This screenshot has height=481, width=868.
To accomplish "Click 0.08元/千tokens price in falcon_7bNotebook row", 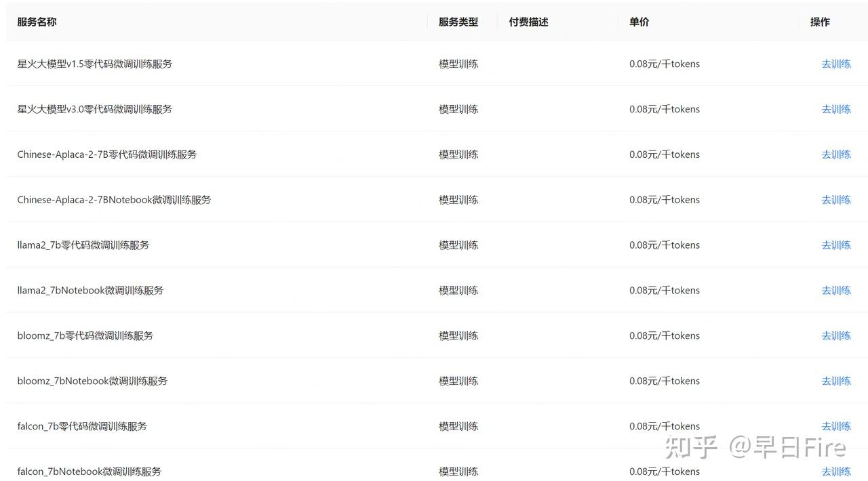I will coord(665,472).
